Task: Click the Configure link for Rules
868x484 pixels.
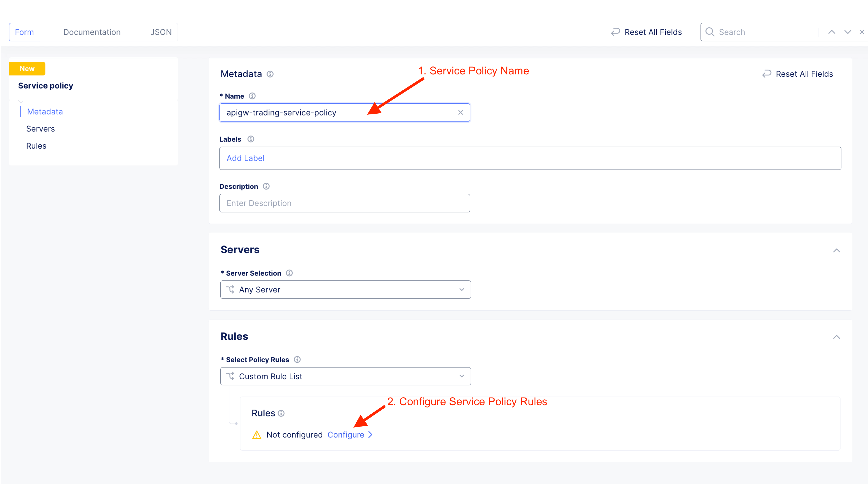Action: [346, 435]
